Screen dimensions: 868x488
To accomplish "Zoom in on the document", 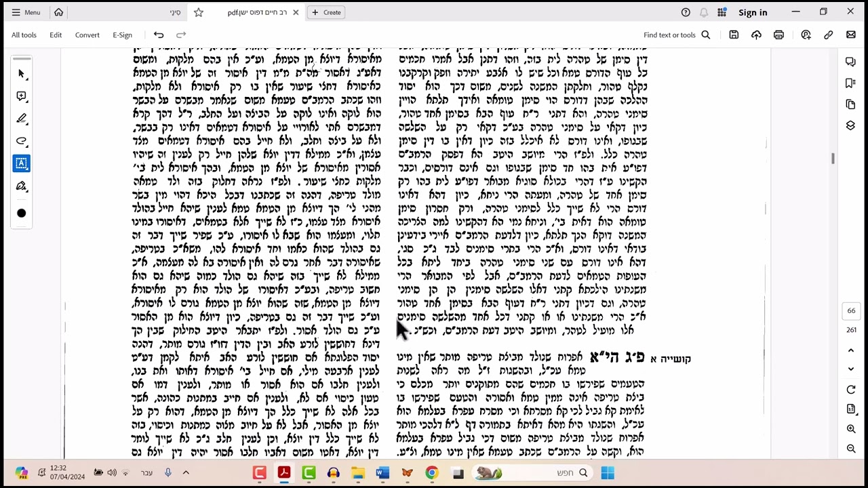I will (851, 429).
